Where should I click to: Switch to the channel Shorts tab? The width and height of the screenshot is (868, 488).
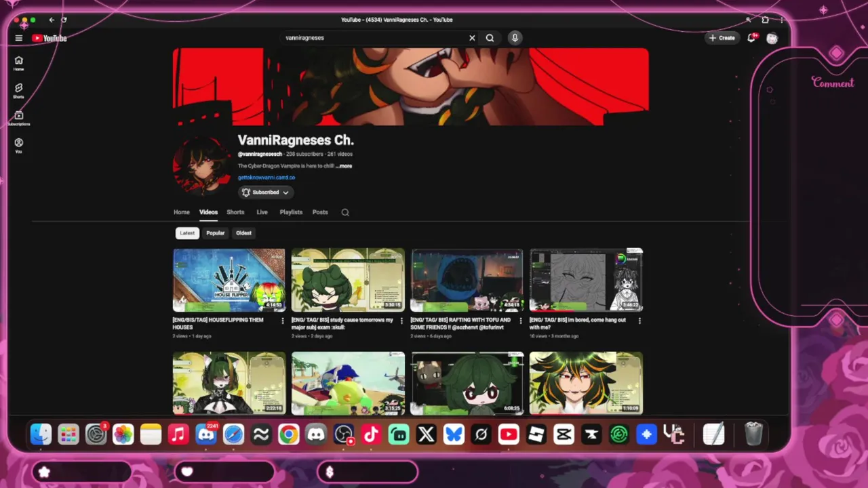point(235,212)
